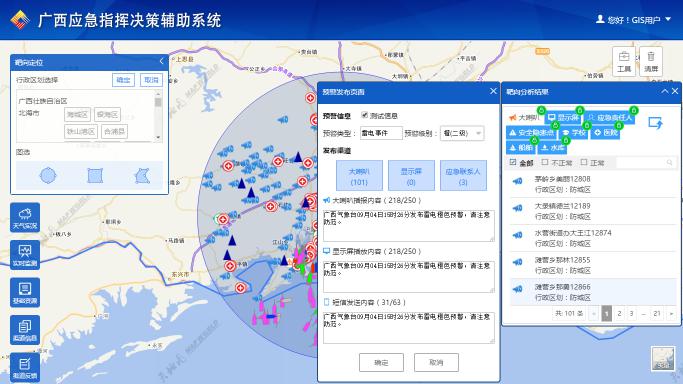
Task: Open the 实时监测 monitoring sidebar icon
Action: 25,255
